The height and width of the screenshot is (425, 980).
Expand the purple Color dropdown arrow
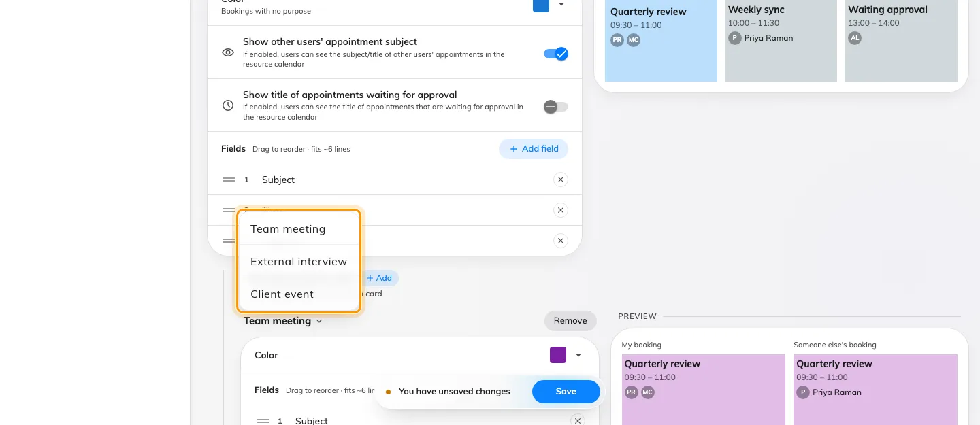tap(578, 355)
